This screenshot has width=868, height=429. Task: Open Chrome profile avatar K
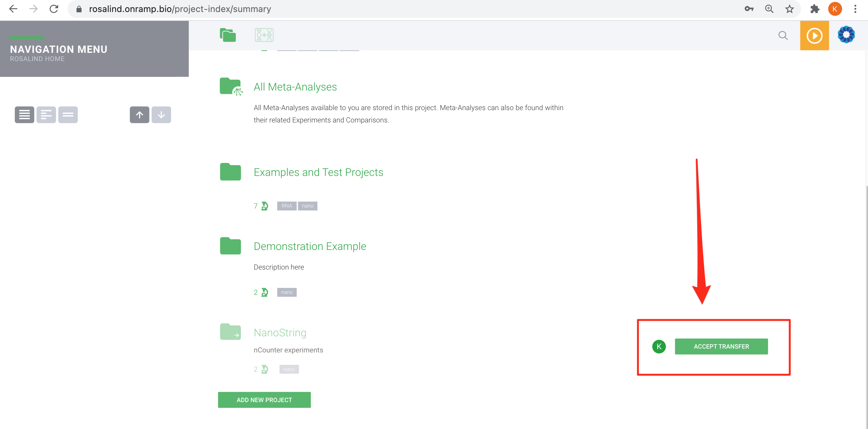coord(835,9)
